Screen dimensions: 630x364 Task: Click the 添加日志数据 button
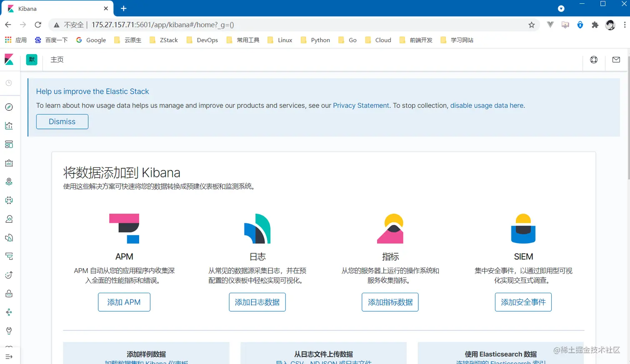pyautogui.click(x=257, y=302)
